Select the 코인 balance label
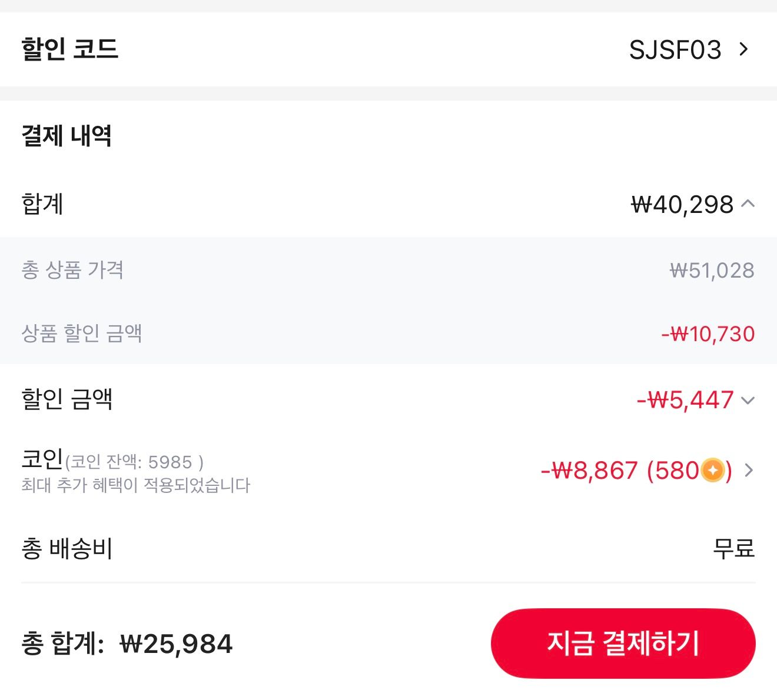Image resolution: width=777 pixels, height=700 pixels. 112,461
